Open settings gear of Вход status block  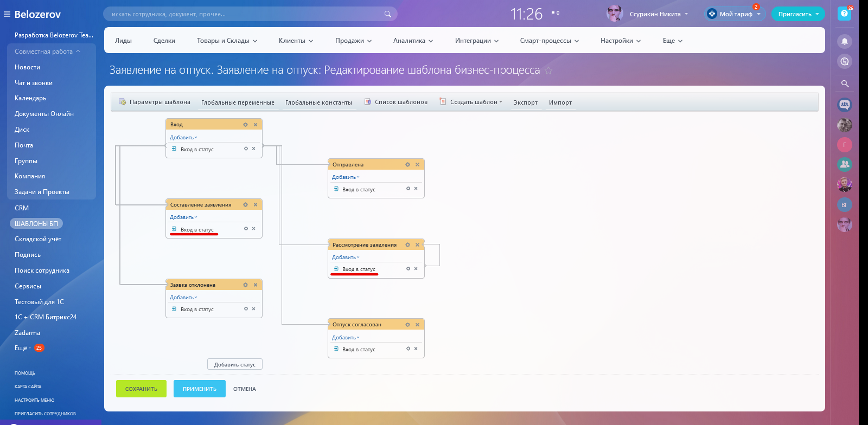tap(245, 125)
